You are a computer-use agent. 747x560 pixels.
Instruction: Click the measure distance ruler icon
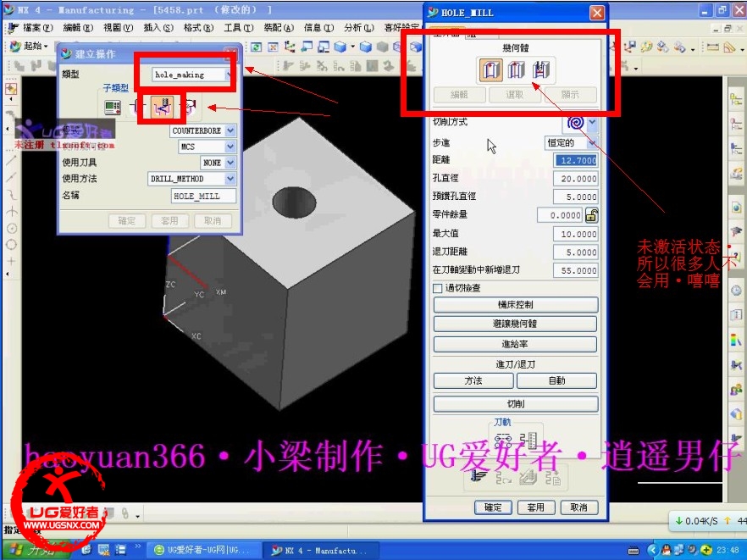click(713, 47)
